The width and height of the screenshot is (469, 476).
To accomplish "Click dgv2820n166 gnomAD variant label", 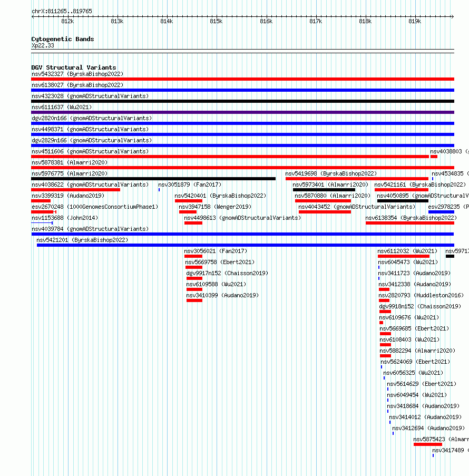I will [x=92, y=119].
